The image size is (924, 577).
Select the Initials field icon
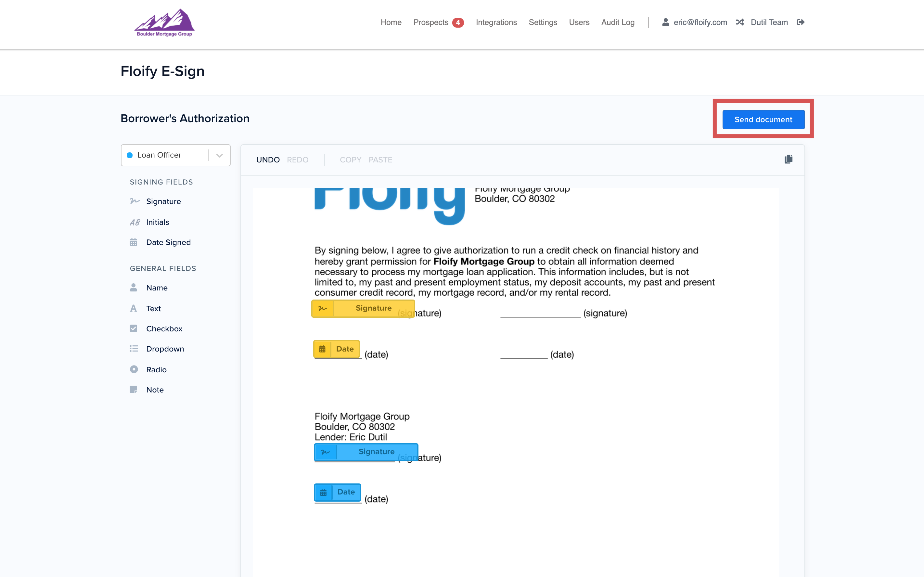[134, 222]
